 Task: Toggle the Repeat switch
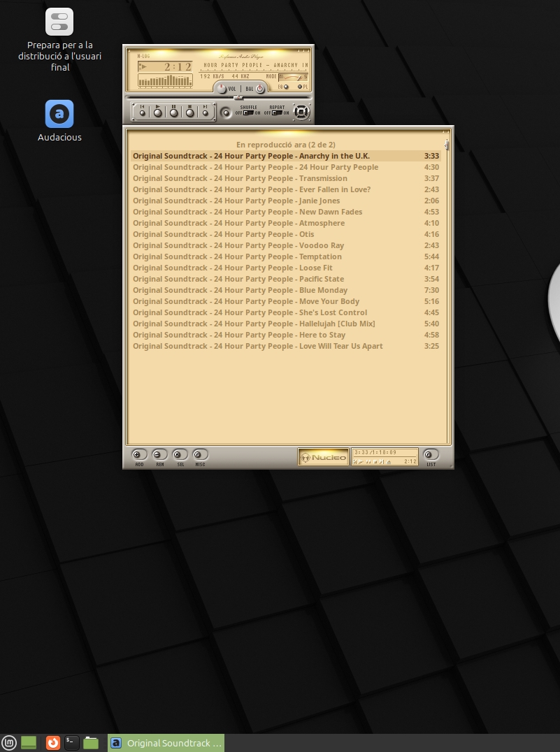point(277,113)
